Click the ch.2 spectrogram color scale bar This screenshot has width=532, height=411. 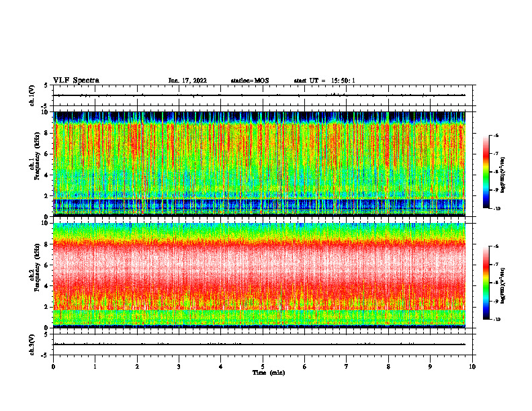pos(486,283)
